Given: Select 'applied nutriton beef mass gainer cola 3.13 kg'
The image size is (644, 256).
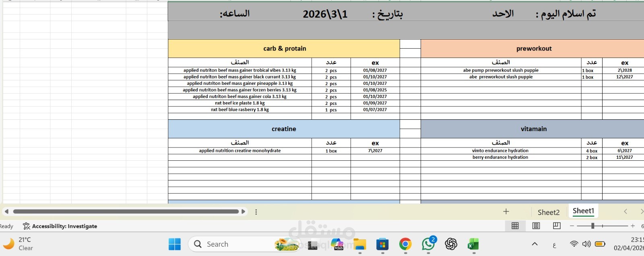Looking at the screenshot, I should [x=240, y=96].
